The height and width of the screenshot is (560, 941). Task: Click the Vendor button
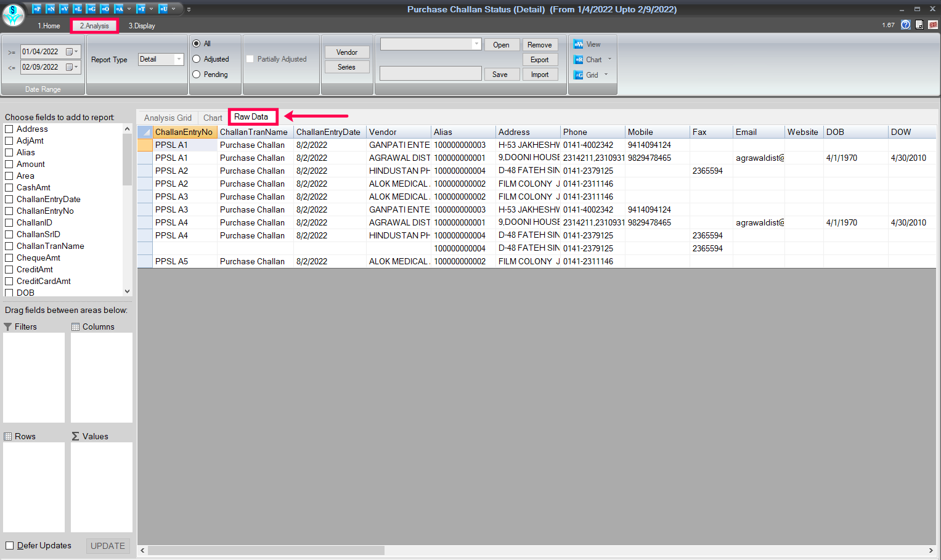[x=346, y=52]
